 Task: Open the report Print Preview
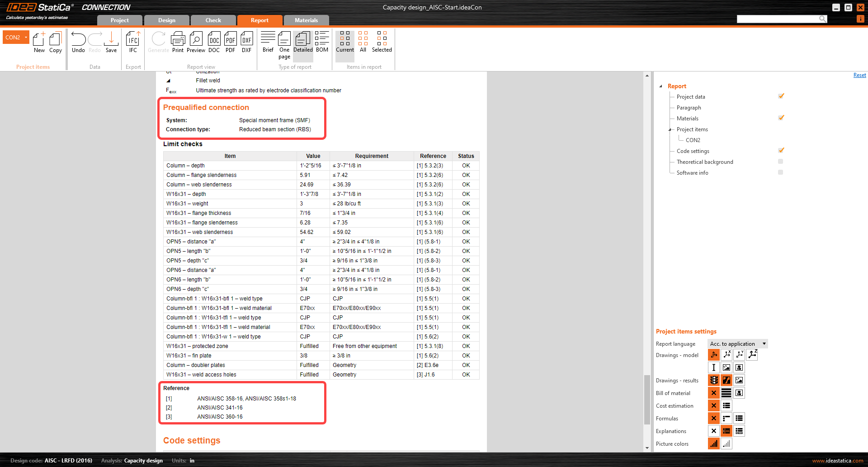click(x=196, y=42)
